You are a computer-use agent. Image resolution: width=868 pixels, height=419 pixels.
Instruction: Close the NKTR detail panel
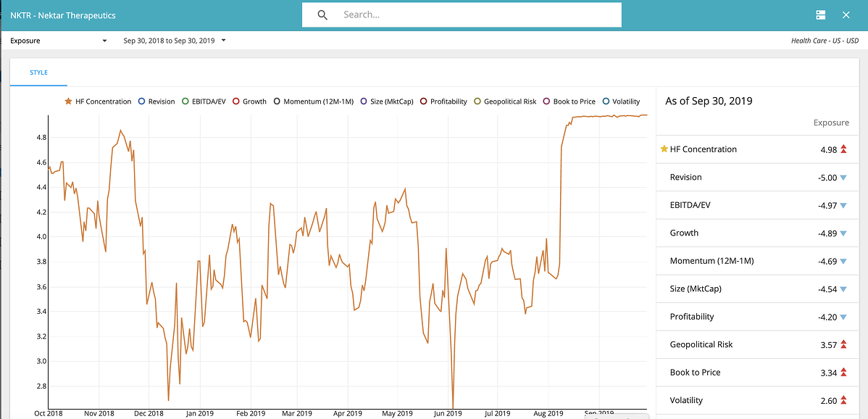(846, 15)
